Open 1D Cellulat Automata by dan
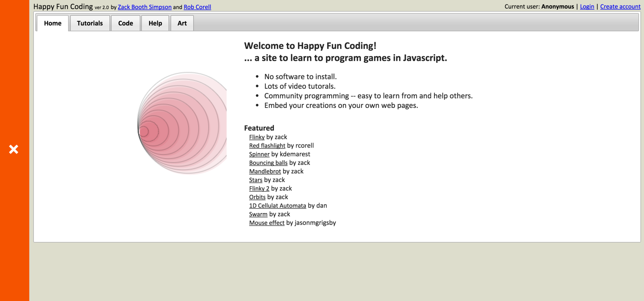 tap(278, 205)
